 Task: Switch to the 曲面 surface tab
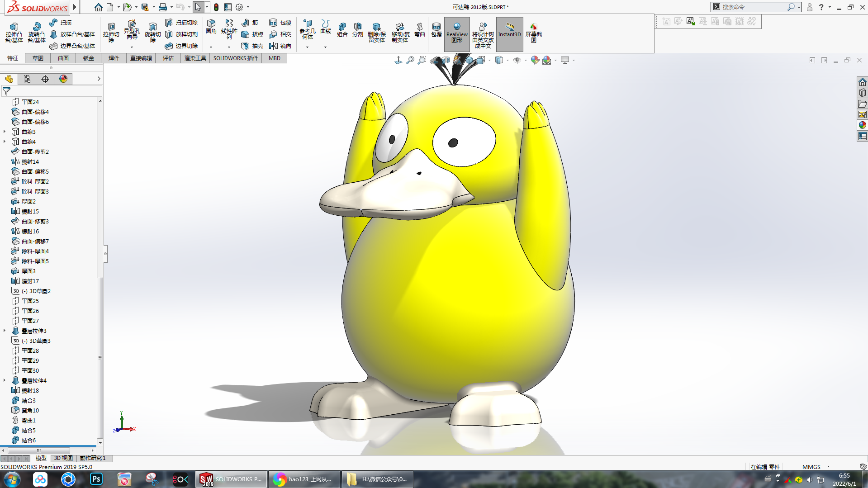click(63, 58)
